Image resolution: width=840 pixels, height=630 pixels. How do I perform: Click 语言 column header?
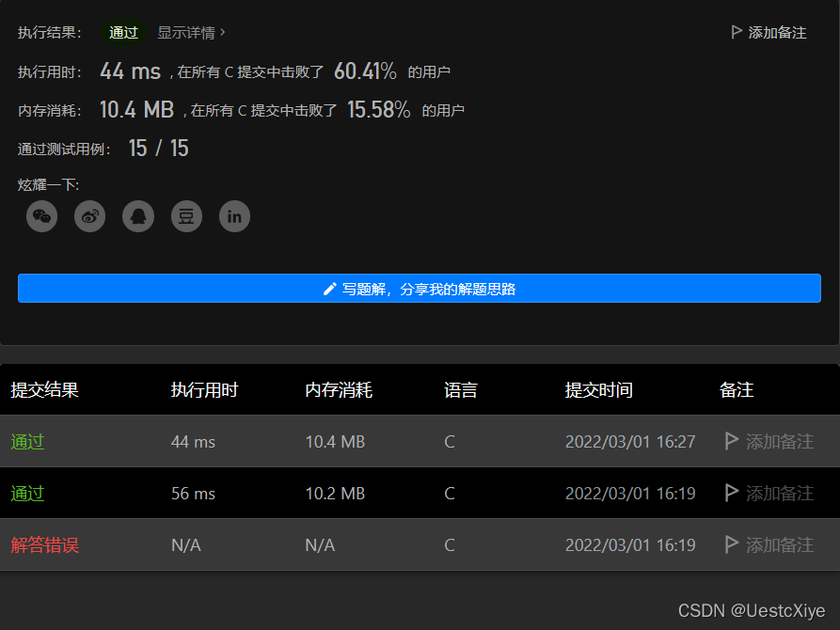point(461,390)
